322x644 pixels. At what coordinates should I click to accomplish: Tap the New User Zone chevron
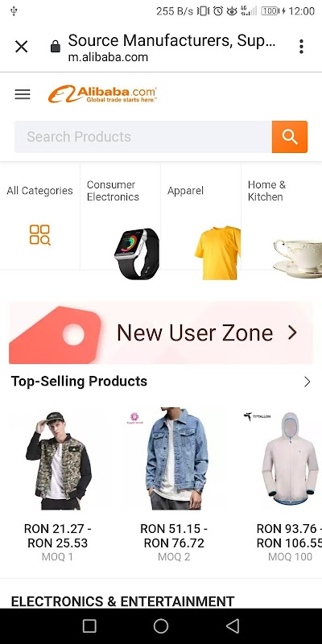click(x=292, y=332)
